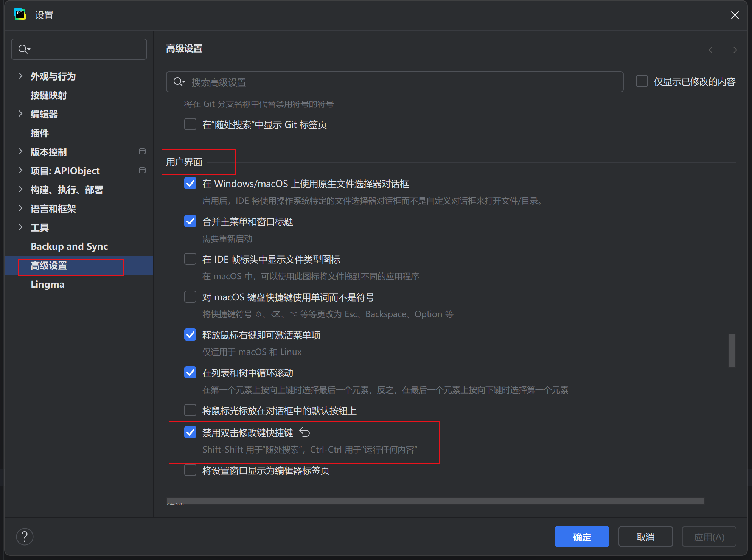The image size is (752, 560).
Task: Click the vertical scrollbar thumb
Action: pyautogui.click(x=732, y=350)
